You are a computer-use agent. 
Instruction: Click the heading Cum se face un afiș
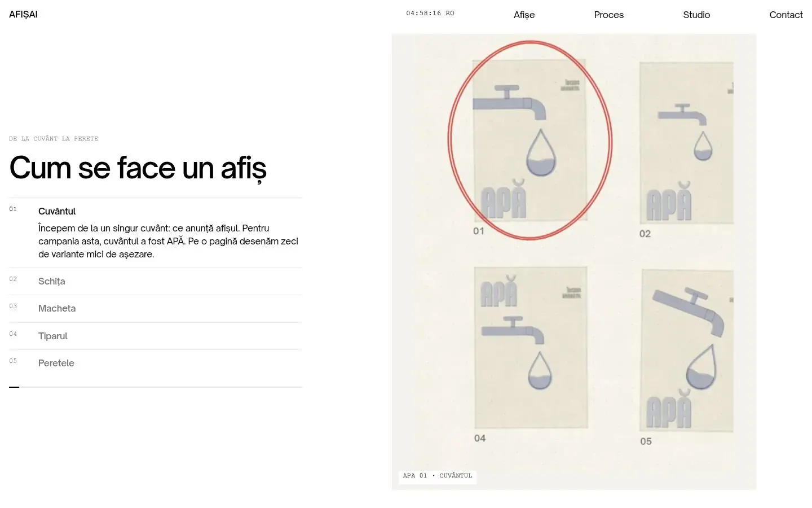tap(138, 168)
